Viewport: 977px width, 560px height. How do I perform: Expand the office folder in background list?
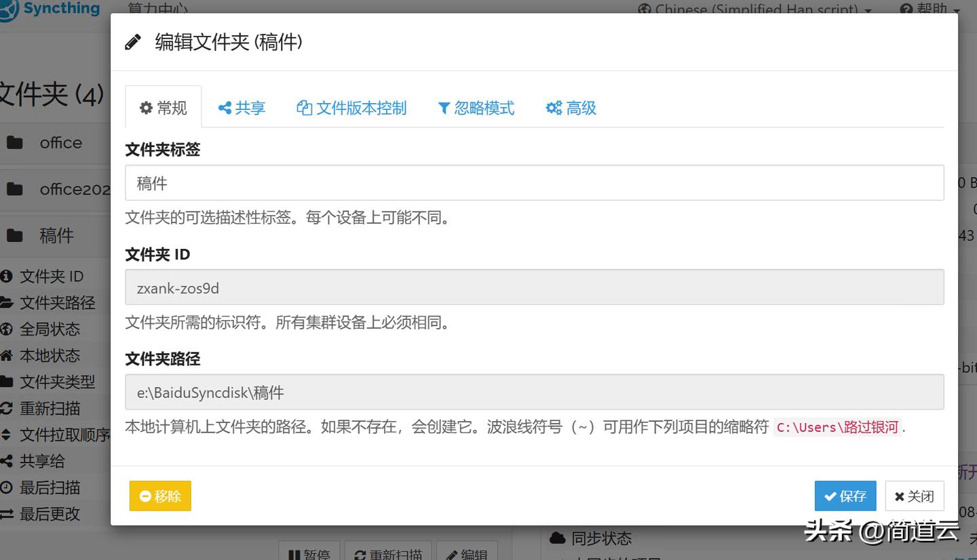coord(60,142)
